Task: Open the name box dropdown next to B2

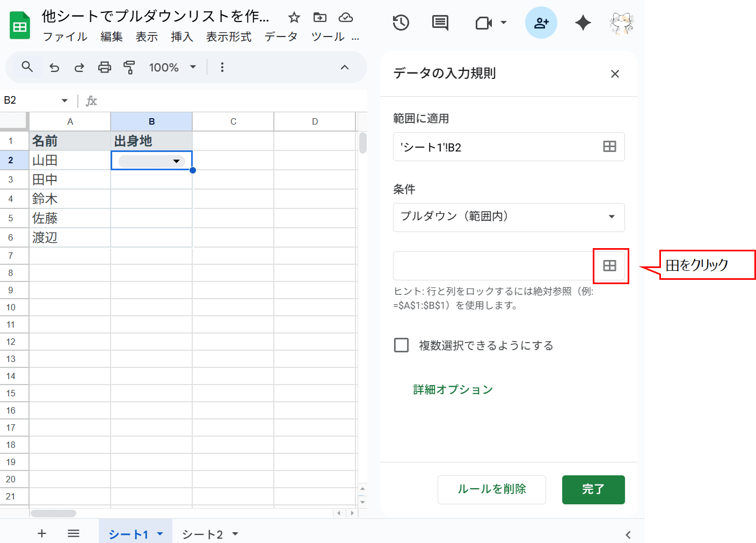Action: (64, 100)
